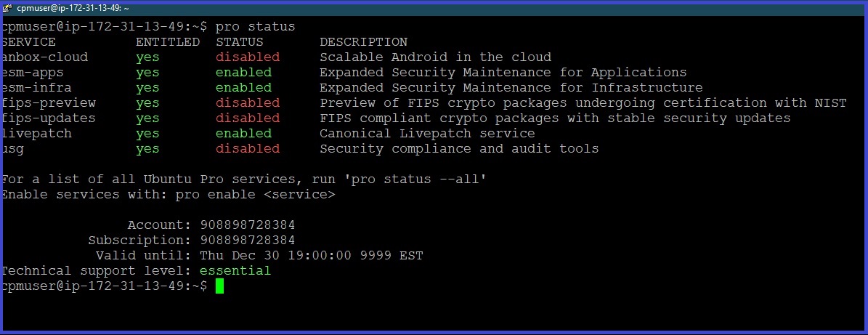Click the green terminal cursor block
The image size is (868, 335).
tap(220, 286)
